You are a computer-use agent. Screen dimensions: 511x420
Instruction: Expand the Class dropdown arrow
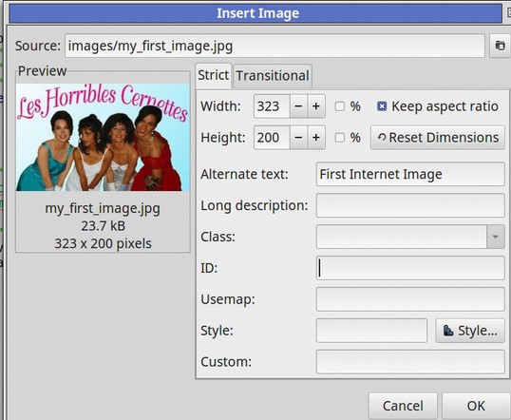[496, 237]
